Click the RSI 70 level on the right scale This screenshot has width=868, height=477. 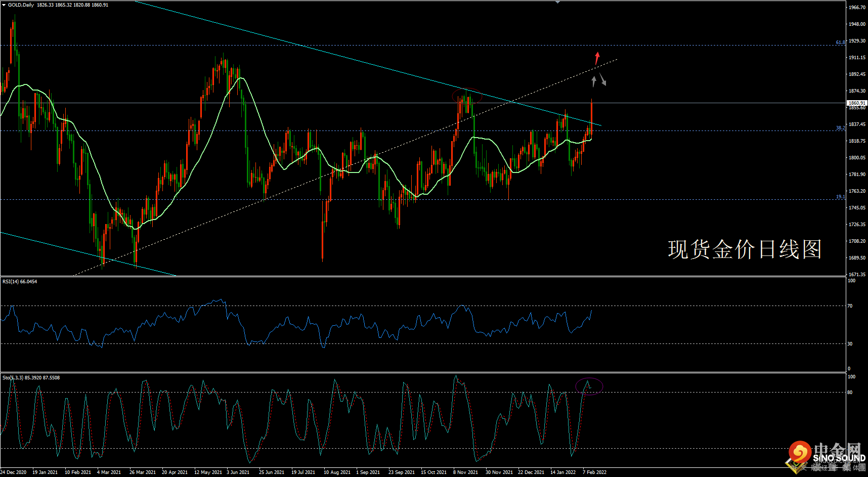850,306
